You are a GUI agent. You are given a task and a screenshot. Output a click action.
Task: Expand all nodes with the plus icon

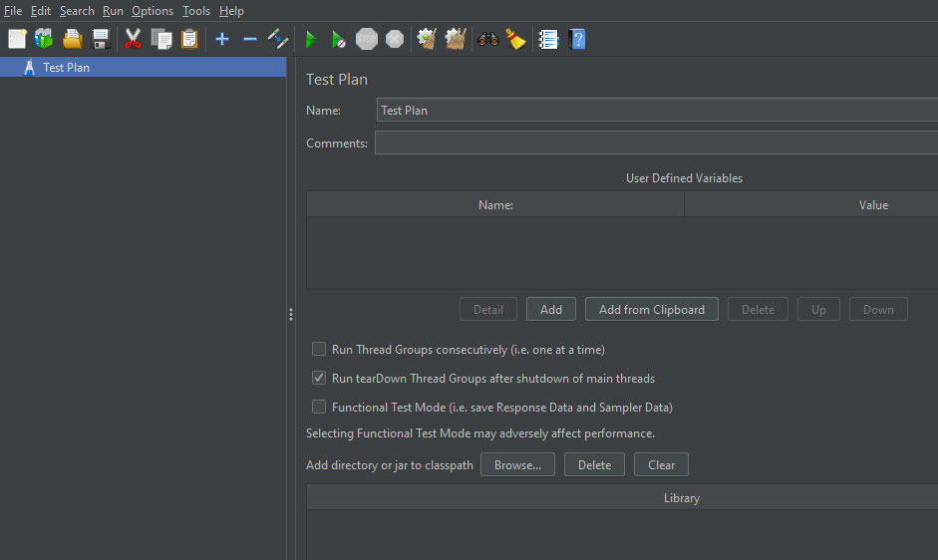point(222,40)
